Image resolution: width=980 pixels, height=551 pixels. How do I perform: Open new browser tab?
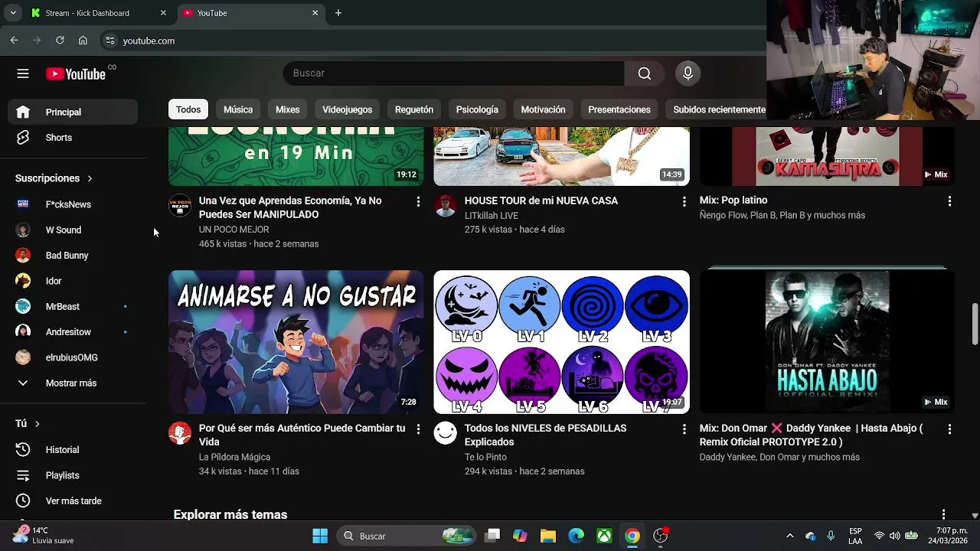click(338, 13)
